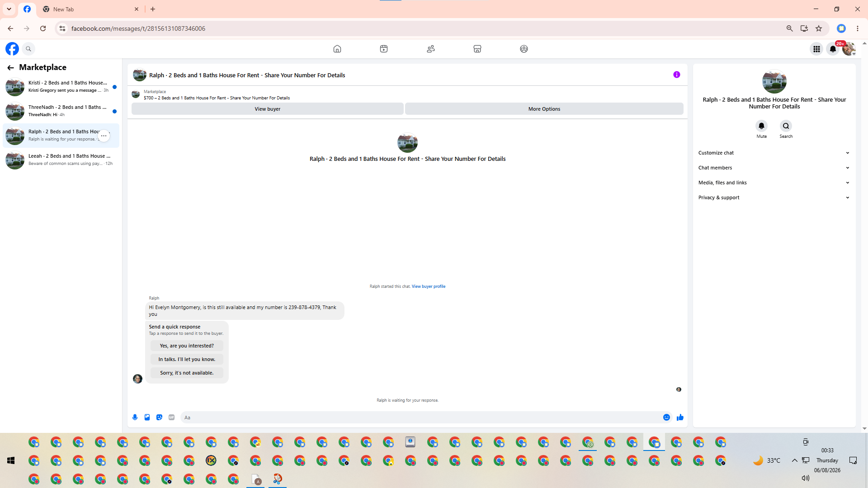Click the View buyer button

tap(268, 109)
